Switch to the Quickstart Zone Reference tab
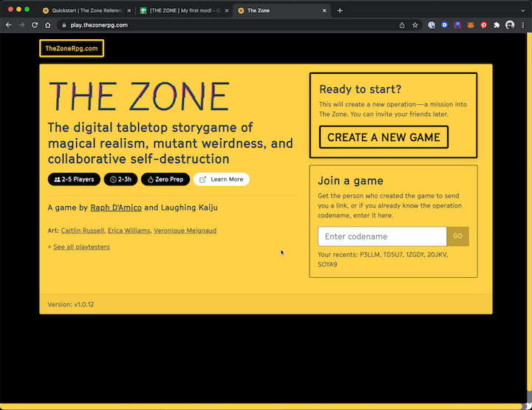 (87, 10)
